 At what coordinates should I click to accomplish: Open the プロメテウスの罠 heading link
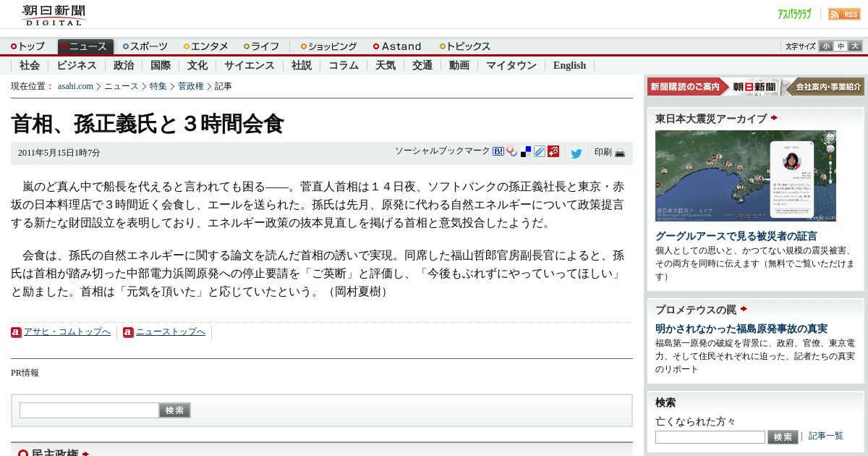pos(696,310)
